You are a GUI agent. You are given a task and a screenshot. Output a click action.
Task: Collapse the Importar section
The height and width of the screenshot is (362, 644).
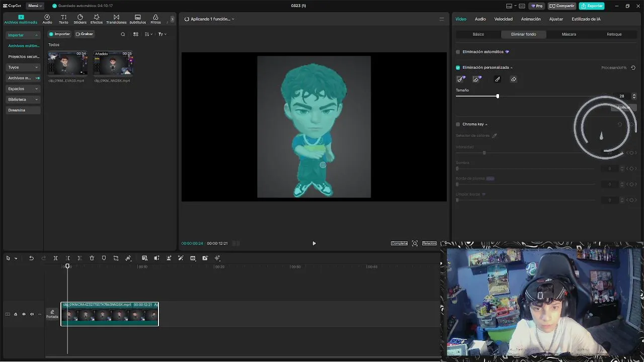pyautogui.click(x=23, y=35)
